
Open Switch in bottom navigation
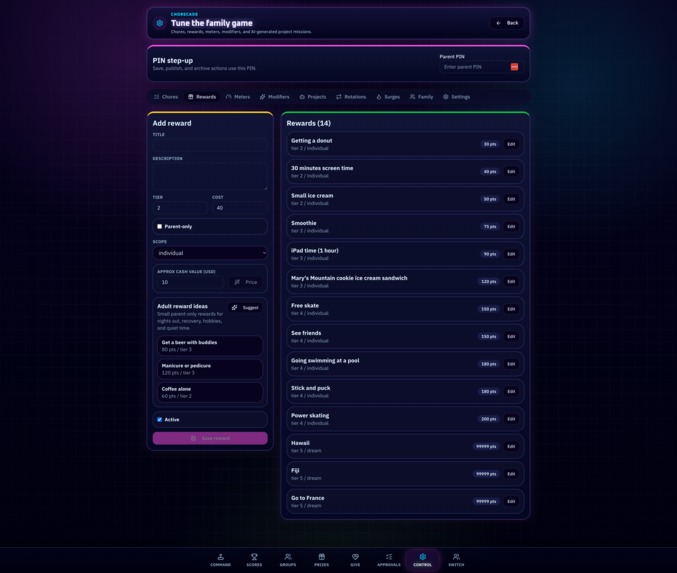pyautogui.click(x=456, y=560)
